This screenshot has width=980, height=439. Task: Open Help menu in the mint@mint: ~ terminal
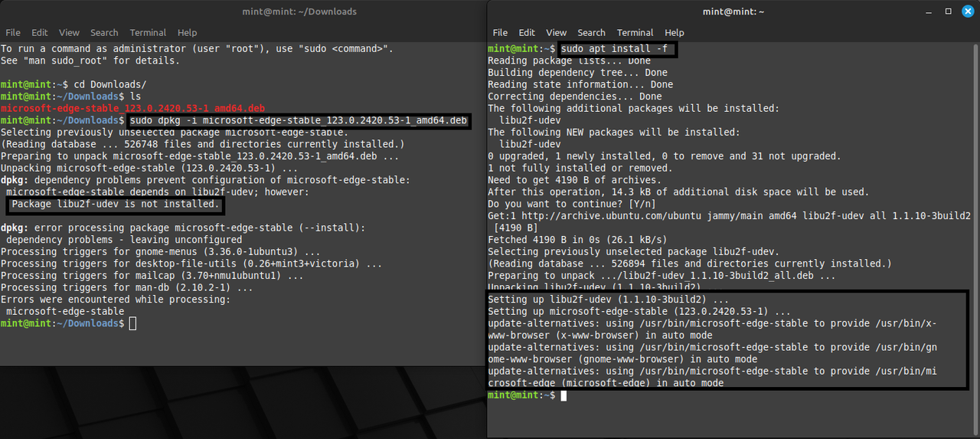click(675, 33)
